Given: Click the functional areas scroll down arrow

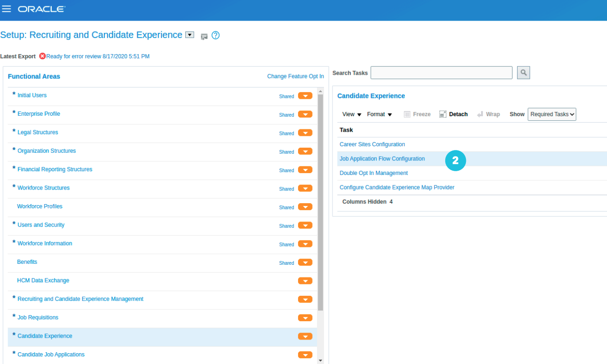Looking at the screenshot, I should [321, 361].
